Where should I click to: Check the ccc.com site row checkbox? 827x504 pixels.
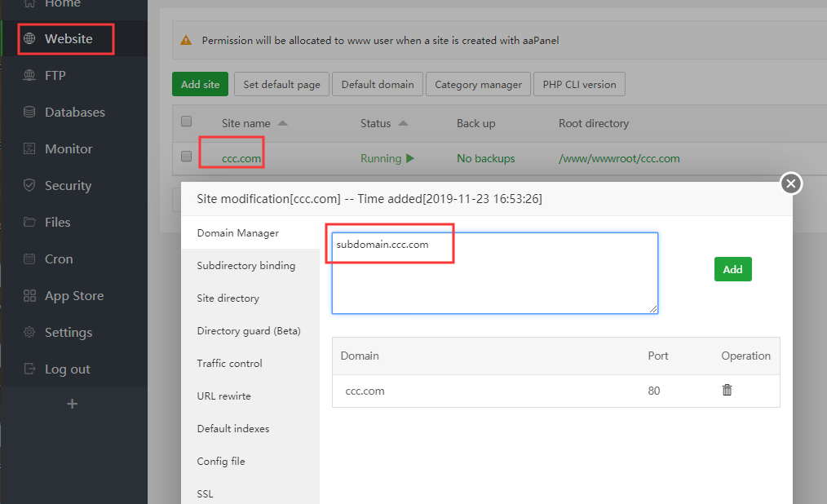[x=186, y=157]
